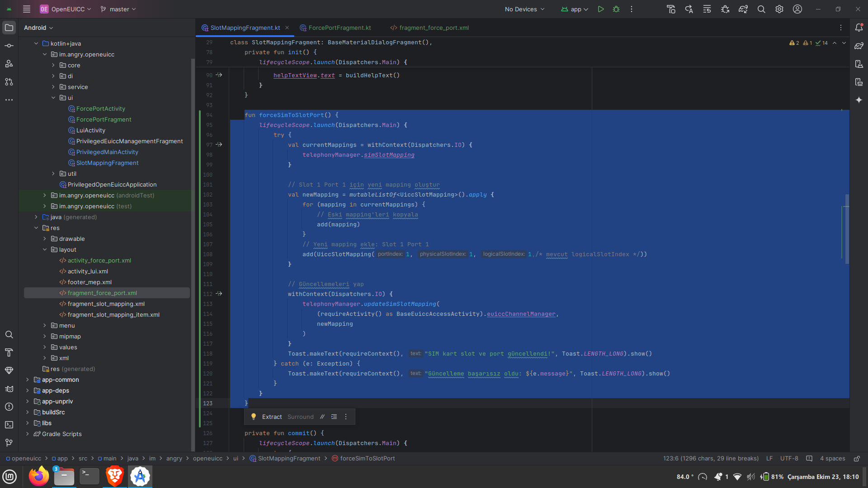
Task: Open the Gemini star icon in right sidebar
Action: click(x=859, y=100)
